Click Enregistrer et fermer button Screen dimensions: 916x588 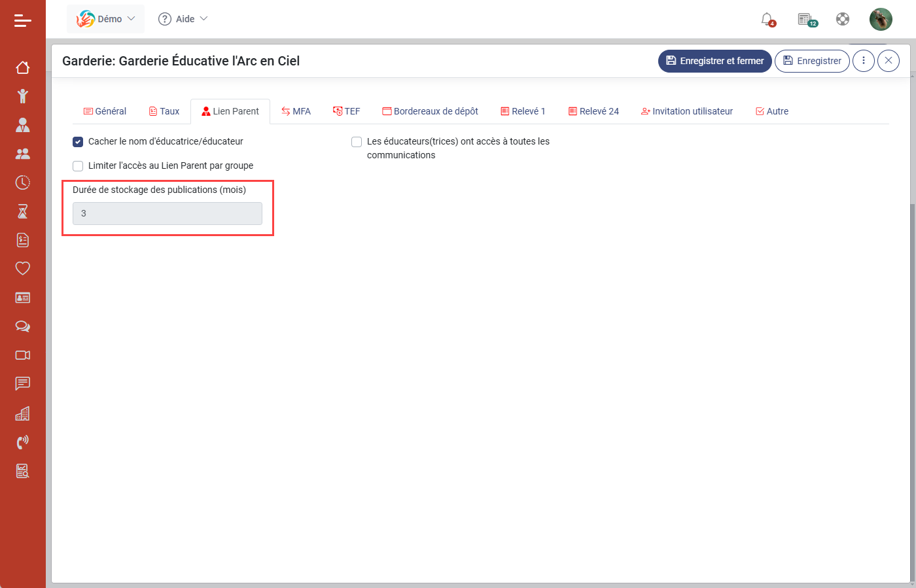(715, 61)
